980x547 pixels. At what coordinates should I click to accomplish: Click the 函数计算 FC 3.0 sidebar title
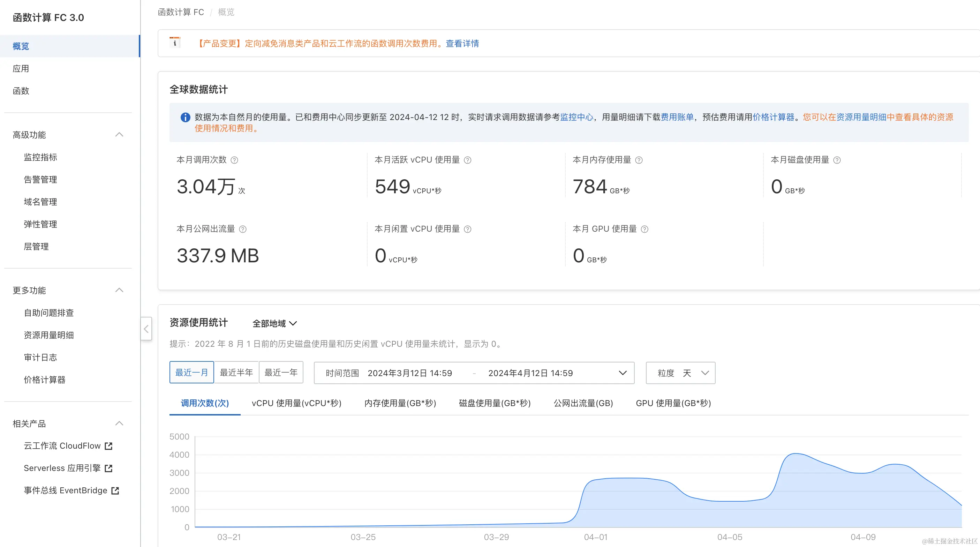[48, 17]
